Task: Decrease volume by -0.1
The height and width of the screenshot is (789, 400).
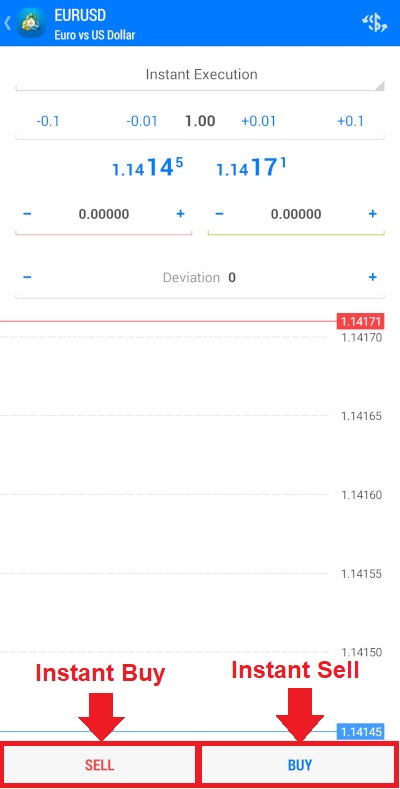Action: click(x=48, y=121)
